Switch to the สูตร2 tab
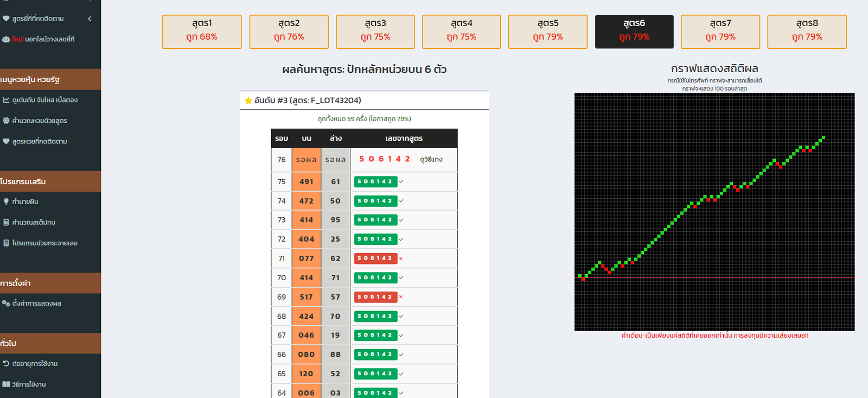The width and height of the screenshot is (868, 398). coord(289,31)
